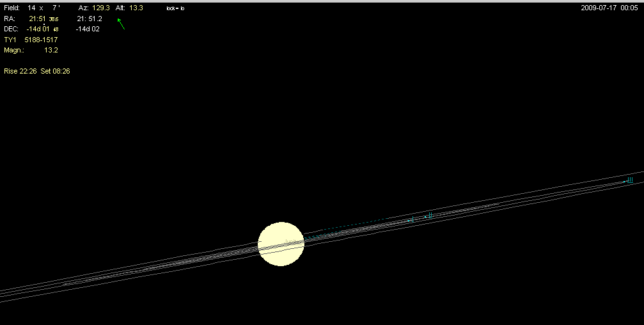Click the Field size value 14 x 7'

(44, 8)
